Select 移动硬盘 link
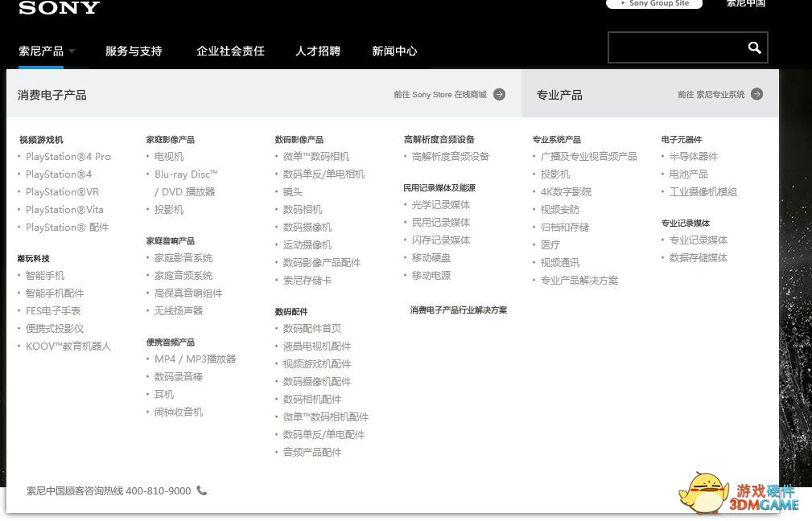812x521 pixels. (x=431, y=257)
